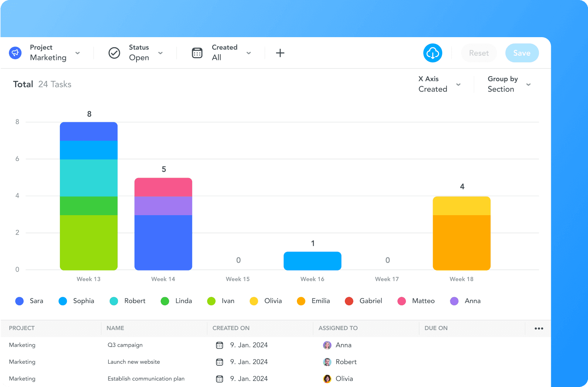The width and height of the screenshot is (588, 387).
Task: Click the cloud upload export icon
Action: [433, 53]
